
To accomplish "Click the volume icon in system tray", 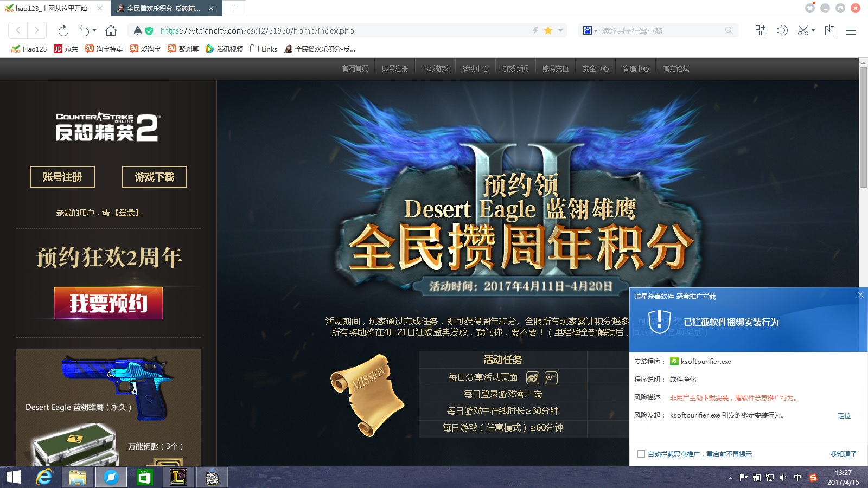I will (783, 478).
